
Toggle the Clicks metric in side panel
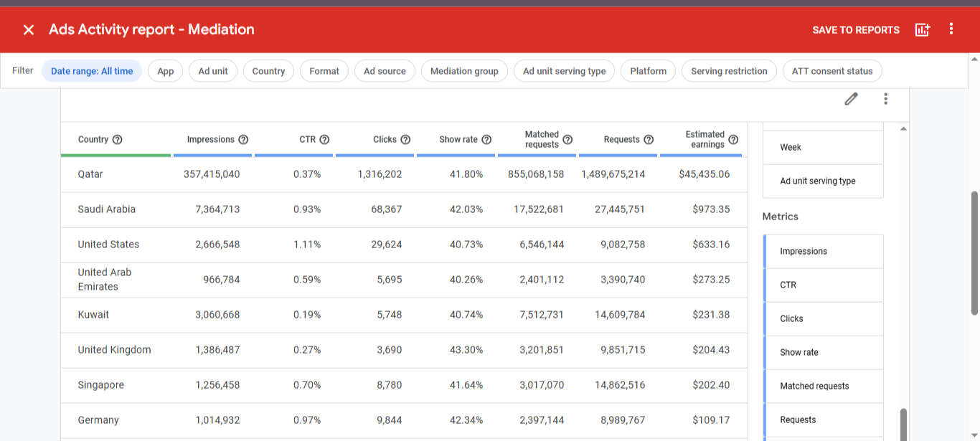click(822, 319)
